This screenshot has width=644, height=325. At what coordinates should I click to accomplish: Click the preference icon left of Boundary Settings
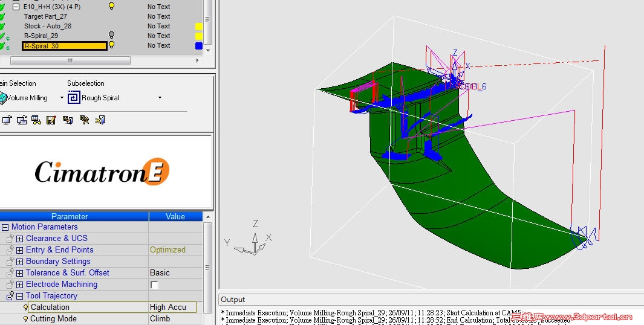10,261
